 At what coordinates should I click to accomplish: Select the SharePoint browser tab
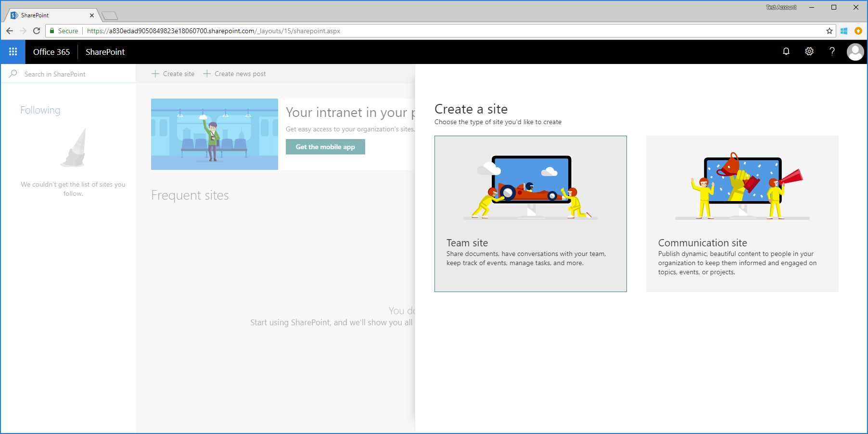(52, 15)
